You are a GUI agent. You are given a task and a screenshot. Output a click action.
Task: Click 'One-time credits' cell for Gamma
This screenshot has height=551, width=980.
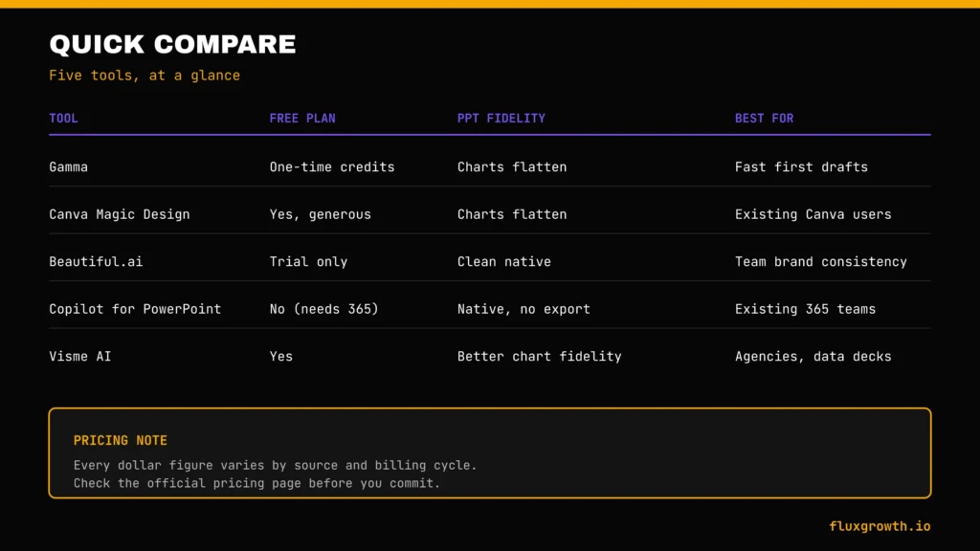(x=332, y=166)
